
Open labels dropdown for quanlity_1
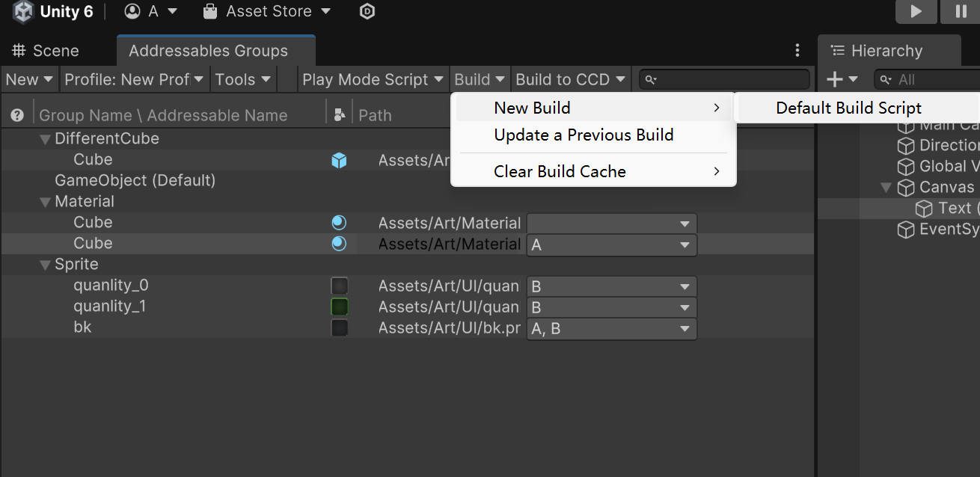tap(611, 307)
